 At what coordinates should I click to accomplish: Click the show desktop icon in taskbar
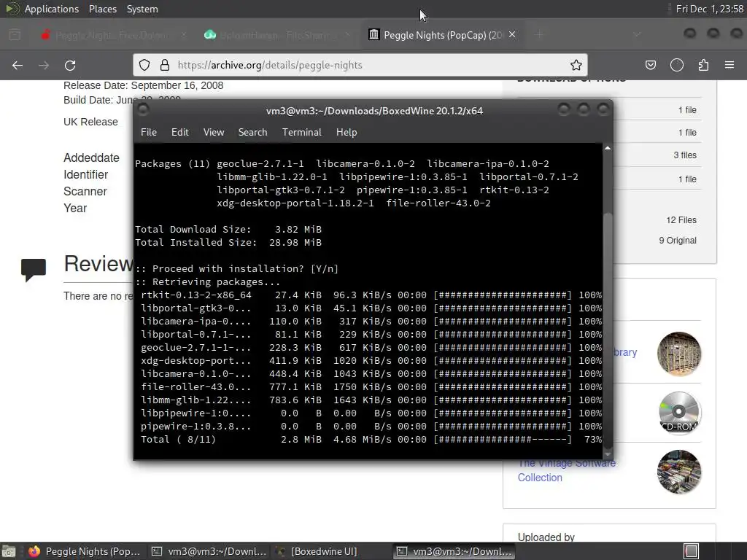coord(9,551)
